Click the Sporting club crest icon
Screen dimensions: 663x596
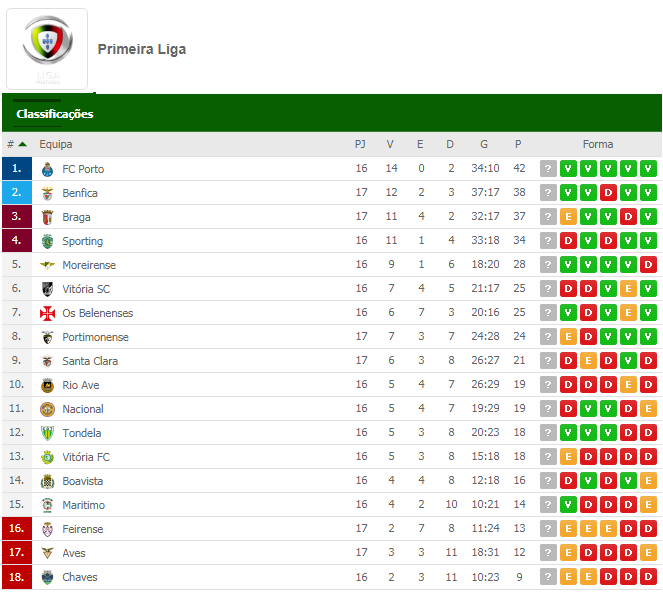coord(47,241)
